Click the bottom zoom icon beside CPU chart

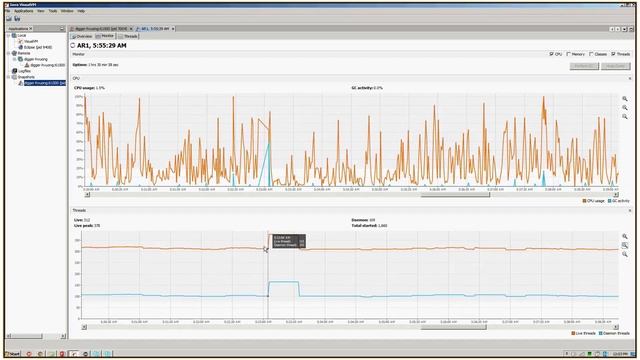(x=624, y=117)
